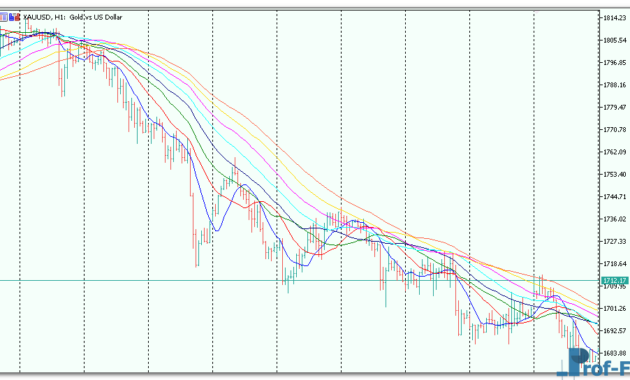Click the 1744.71 price scale label

615,197
